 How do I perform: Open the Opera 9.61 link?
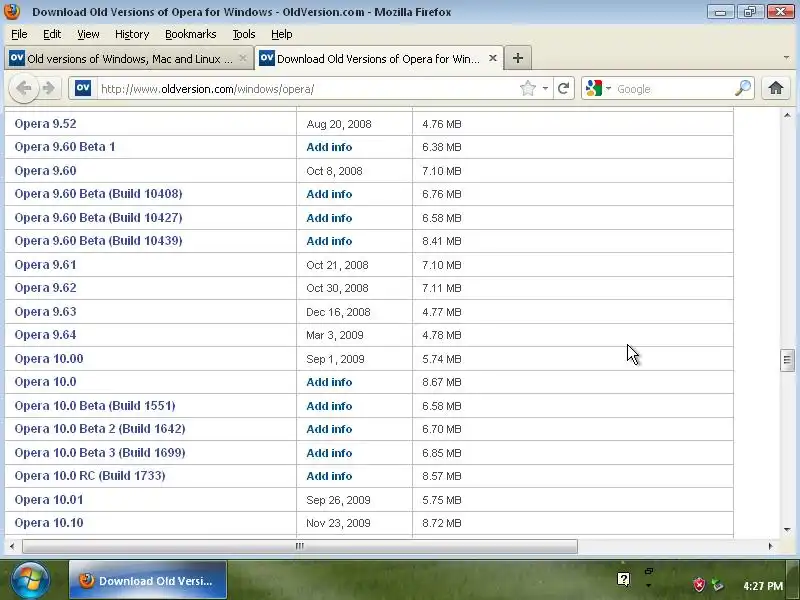45,264
